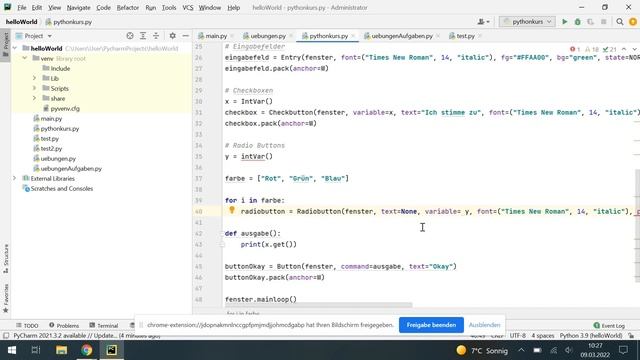Viewport: 640px width, 360px height.
Task: Expand share folder
Action: [x=34, y=98]
